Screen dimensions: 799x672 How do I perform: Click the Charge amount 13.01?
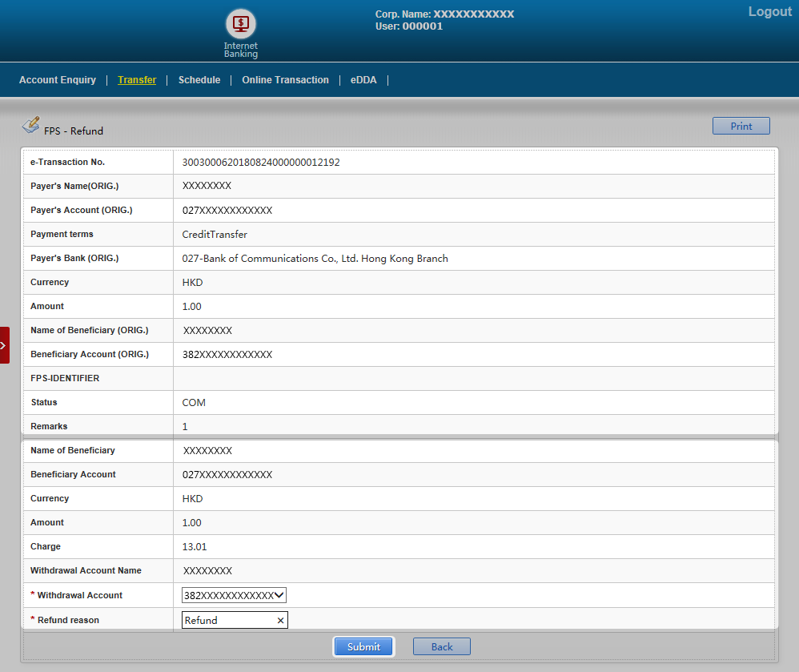point(194,547)
